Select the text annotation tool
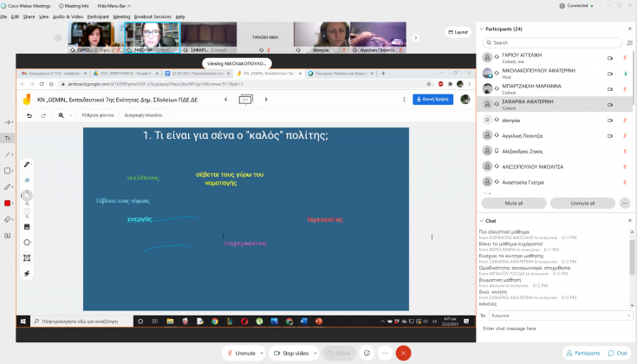637x364 pixels. [8, 138]
